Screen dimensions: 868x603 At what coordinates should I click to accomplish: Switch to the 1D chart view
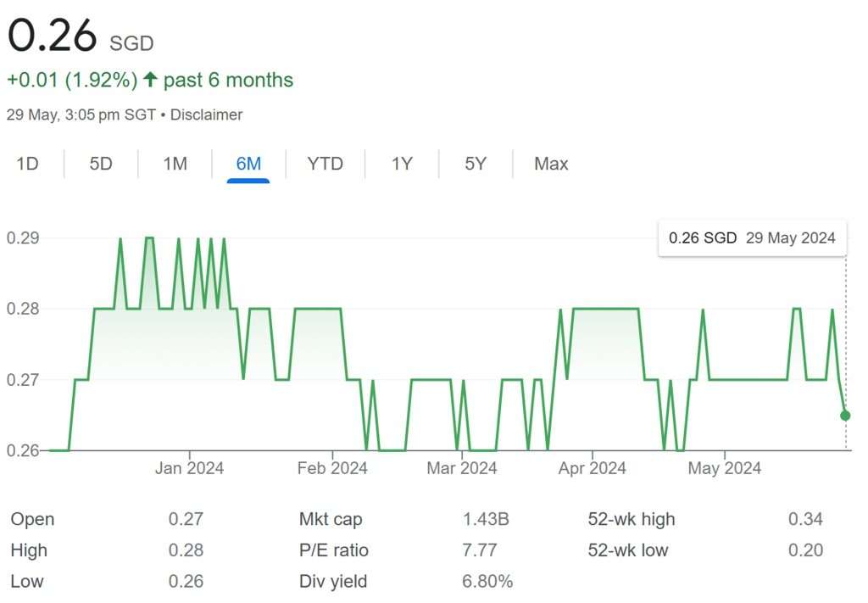[28, 164]
